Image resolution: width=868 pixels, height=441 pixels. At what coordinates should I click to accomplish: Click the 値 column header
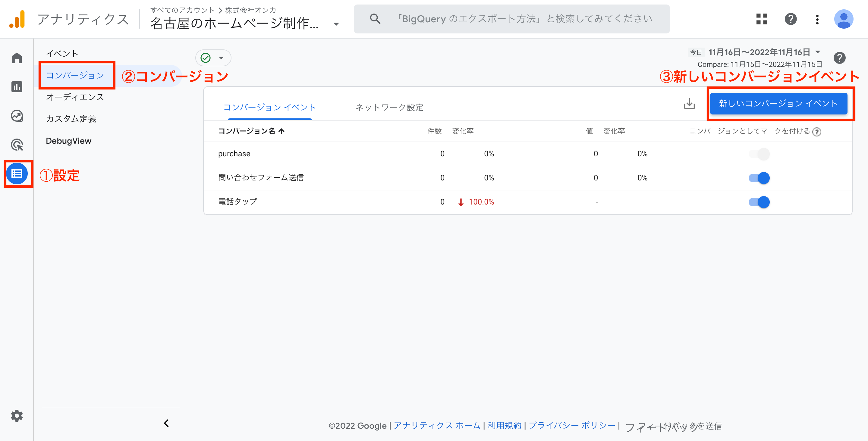tap(589, 131)
